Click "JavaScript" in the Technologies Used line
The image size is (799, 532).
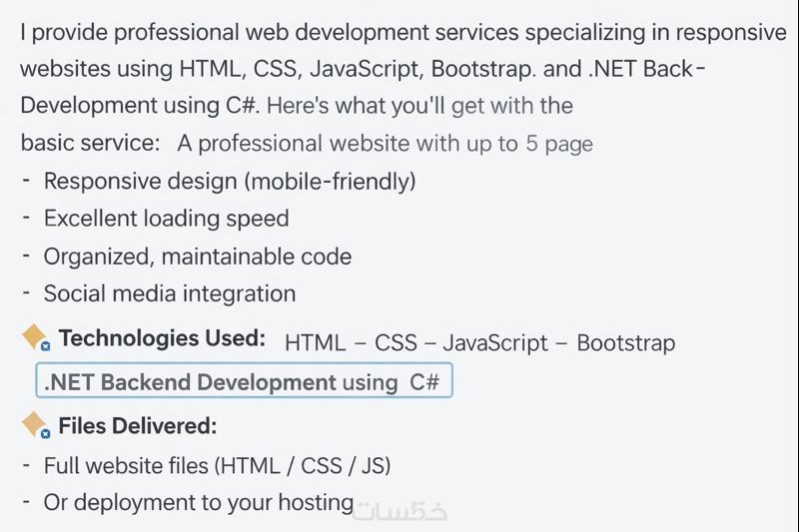pyautogui.click(x=495, y=343)
